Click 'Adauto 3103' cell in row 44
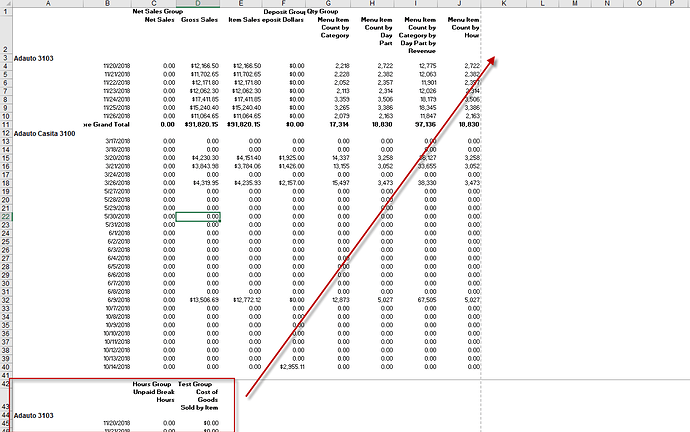 [33, 415]
